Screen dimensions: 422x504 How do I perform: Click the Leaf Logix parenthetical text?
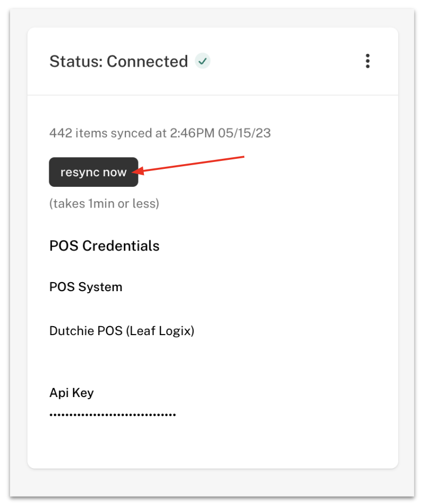coord(160,331)
